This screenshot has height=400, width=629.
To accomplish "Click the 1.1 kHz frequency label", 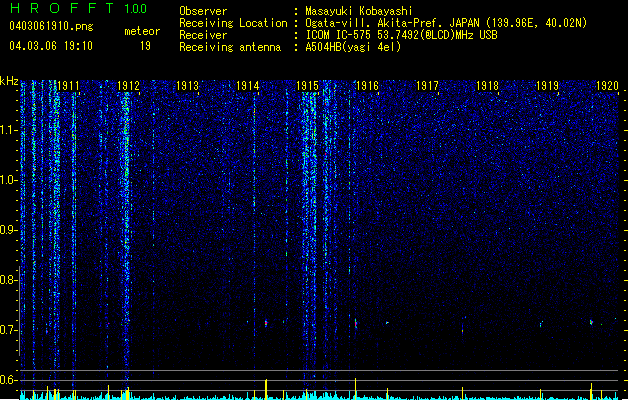I will tap(9, 130).
